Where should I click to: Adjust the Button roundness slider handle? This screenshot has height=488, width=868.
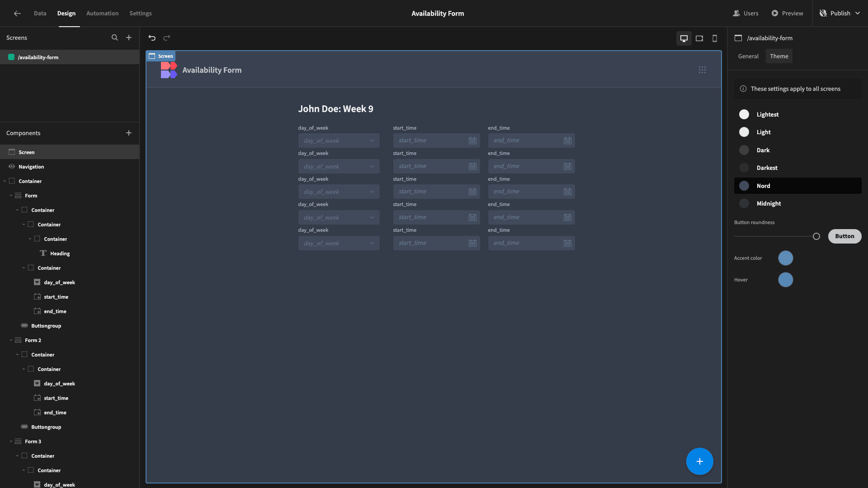(x=816, y=236)
